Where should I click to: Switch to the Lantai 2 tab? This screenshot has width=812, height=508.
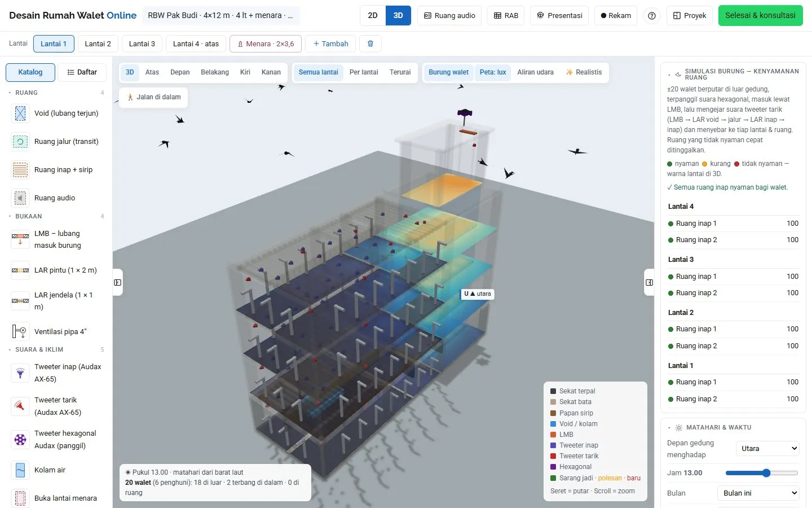(x=98, y=43)
